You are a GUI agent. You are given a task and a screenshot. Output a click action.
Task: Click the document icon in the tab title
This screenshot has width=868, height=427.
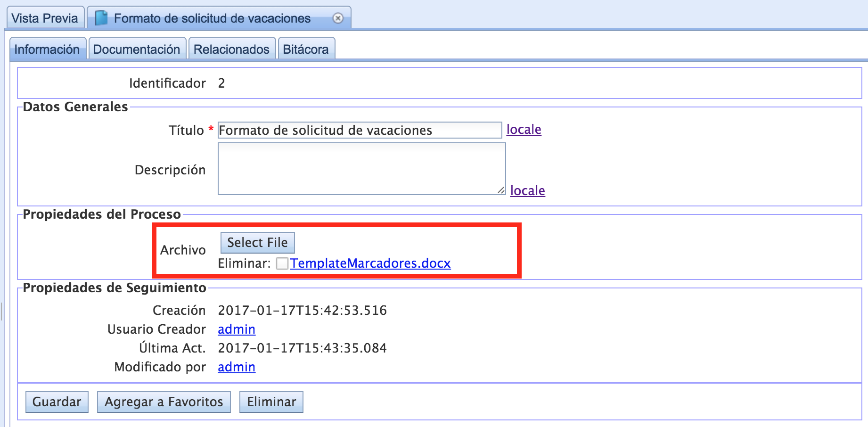pyautogui.click(x=101, y=18)
